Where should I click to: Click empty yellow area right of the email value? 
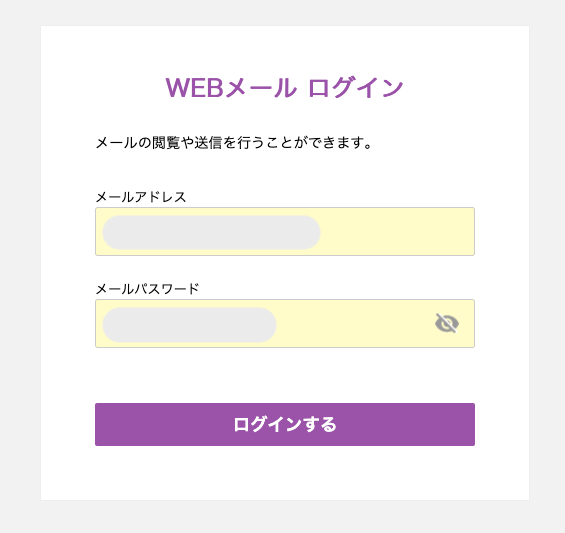[396, 231]
